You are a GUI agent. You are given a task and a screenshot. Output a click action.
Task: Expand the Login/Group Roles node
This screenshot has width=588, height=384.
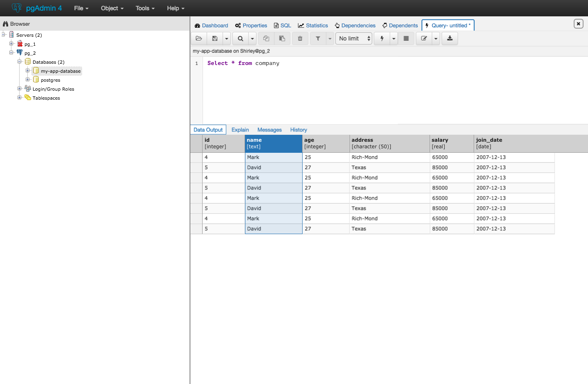click(19, 89)
